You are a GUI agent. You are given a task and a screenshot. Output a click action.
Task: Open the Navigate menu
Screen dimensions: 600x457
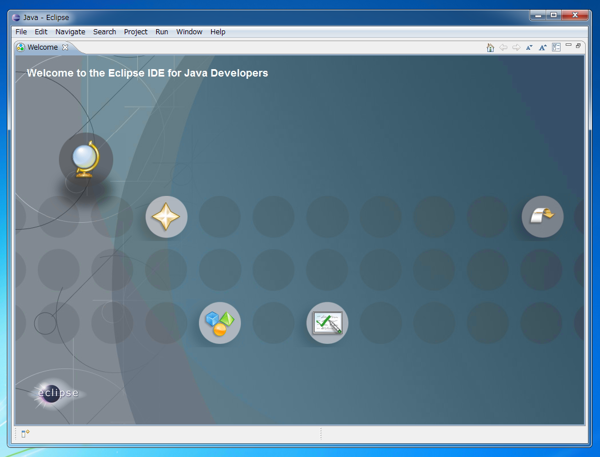coord(70,32)
